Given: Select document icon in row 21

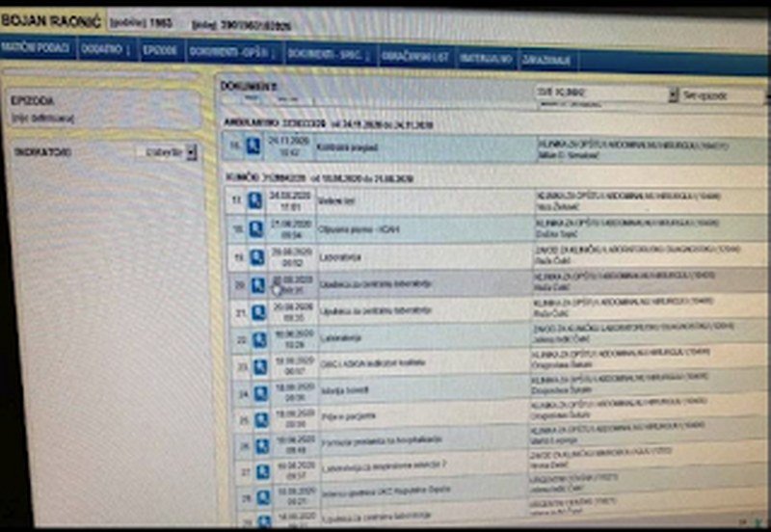Looking at the screenshot, I should (257, 312).
